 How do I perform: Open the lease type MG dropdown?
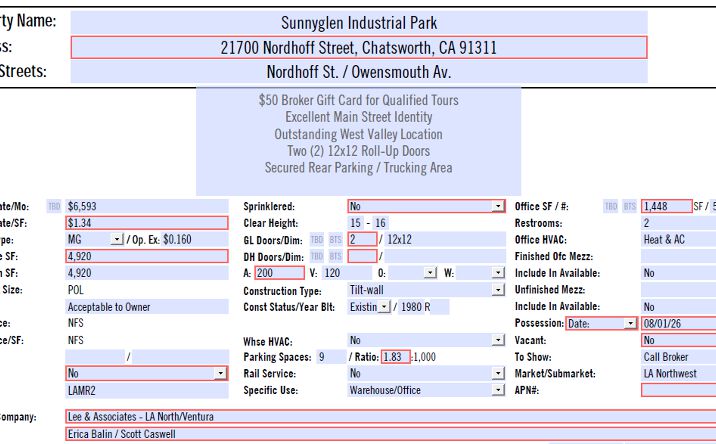[x=117, y=239]
